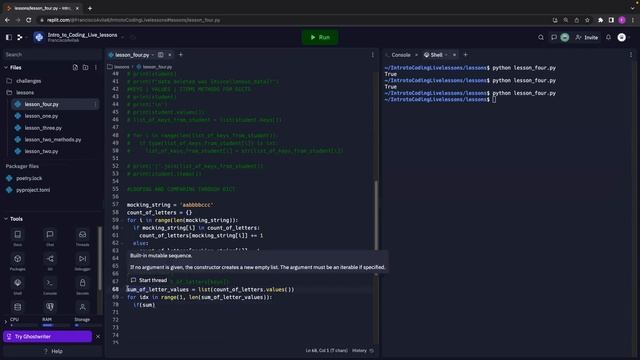Open lesson_one.py from file tree

point(41,116)
